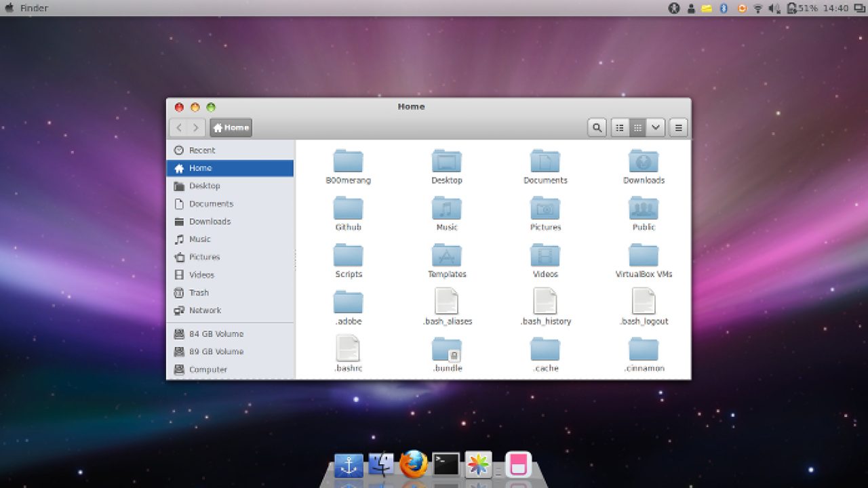
Task: Open the Terminal from the dock
Action: click(x=446, y=465)
